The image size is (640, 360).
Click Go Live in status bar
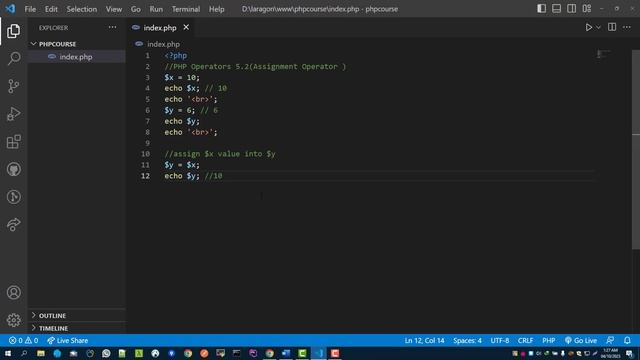(x=581, y=340)
